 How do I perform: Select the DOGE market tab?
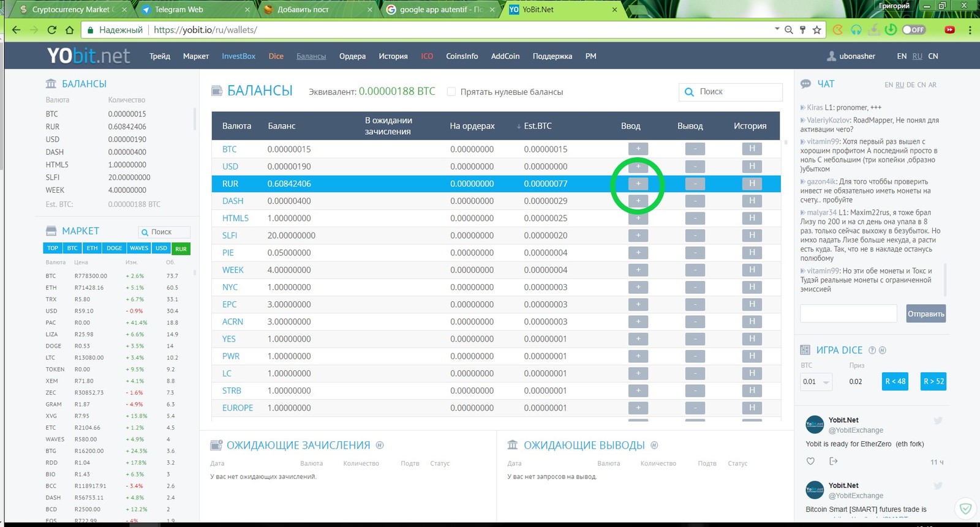[114, 248]
